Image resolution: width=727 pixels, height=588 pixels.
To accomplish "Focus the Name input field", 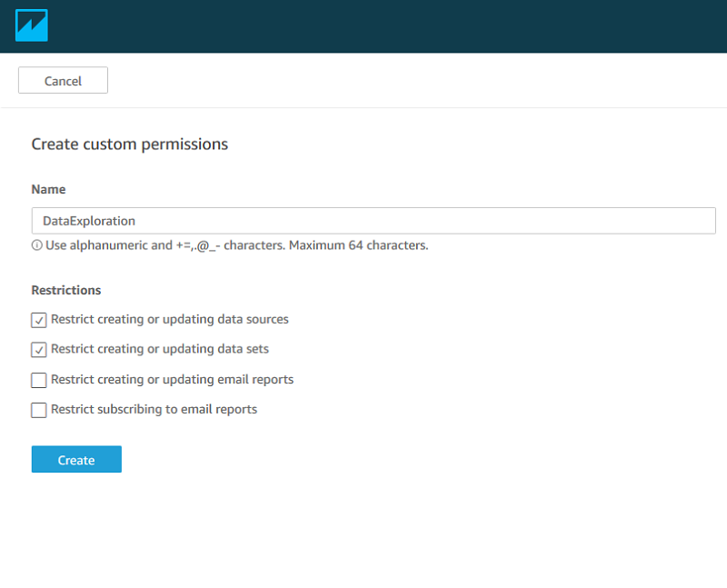I will click(x=373, y=221).
